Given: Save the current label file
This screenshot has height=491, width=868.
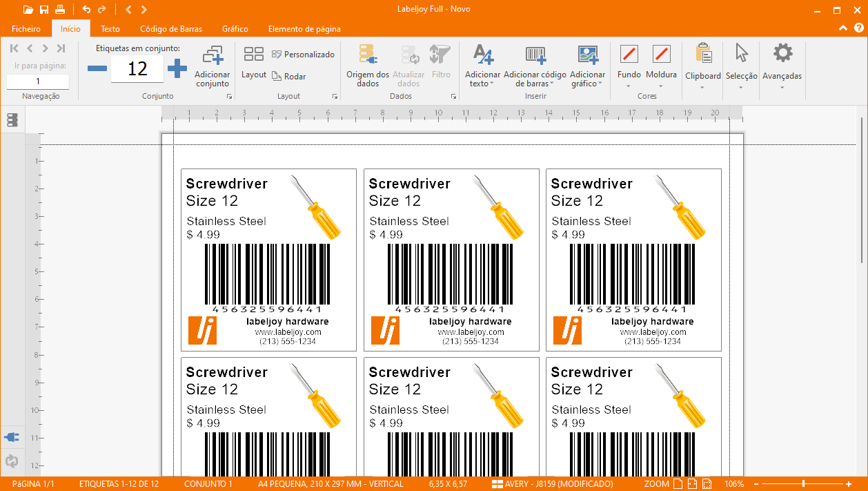Looking at the screenshot, I should click(x=44, y=10).
